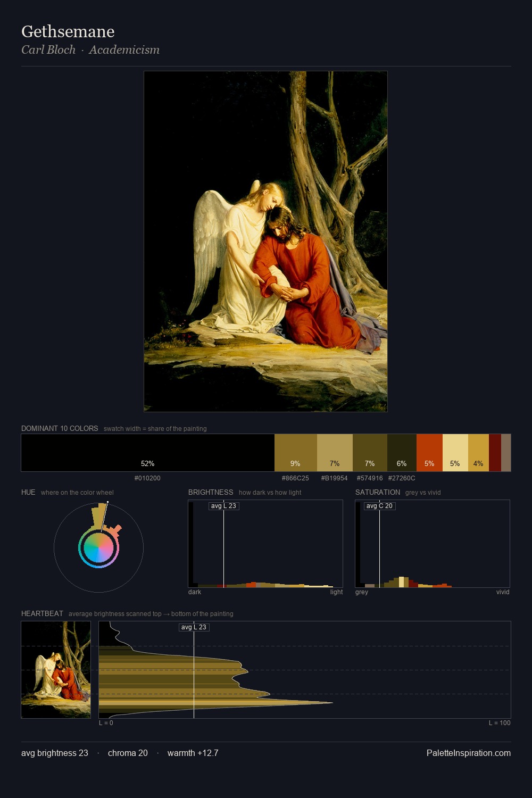
Task: Click the narrow dark red swatch
Action: (495, 453)
